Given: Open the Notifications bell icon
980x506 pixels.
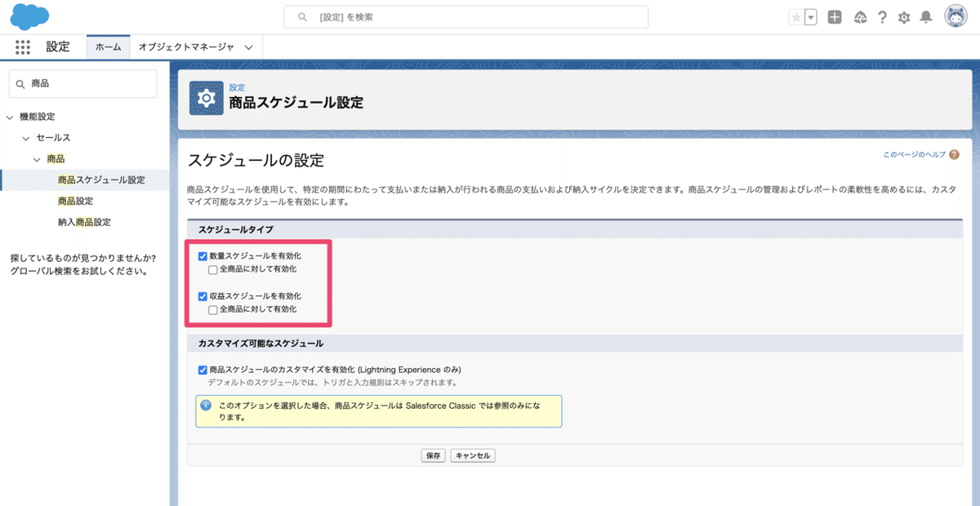Looking at the screenshot, I should tap(926, 17).
